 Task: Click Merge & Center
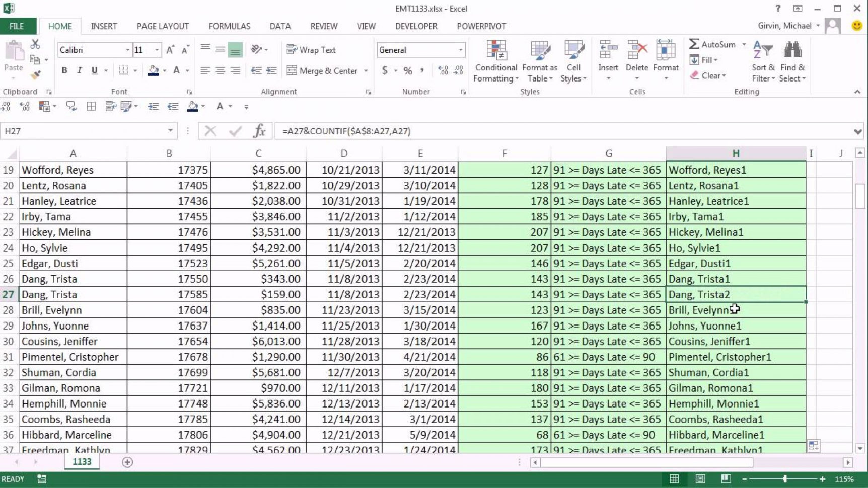[323, 71]
